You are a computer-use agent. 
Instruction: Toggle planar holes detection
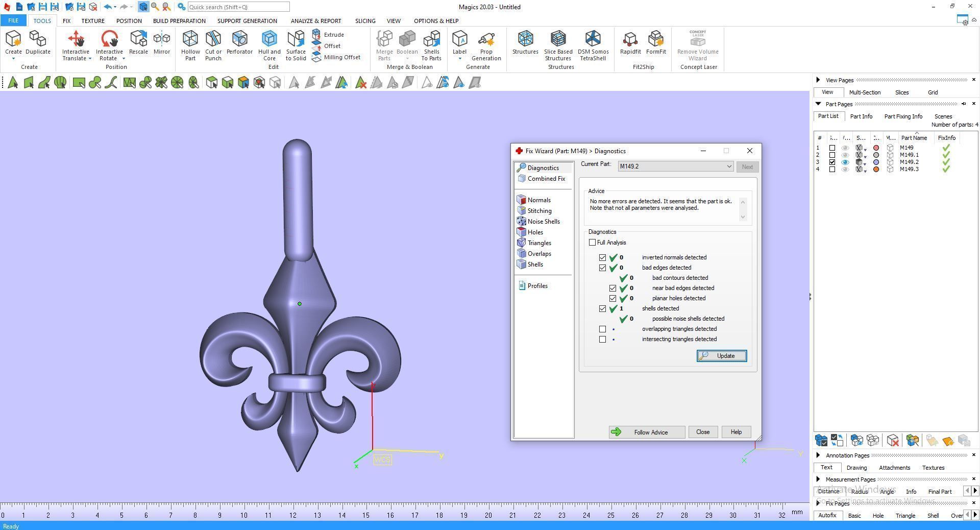click(x=612, y=298)
